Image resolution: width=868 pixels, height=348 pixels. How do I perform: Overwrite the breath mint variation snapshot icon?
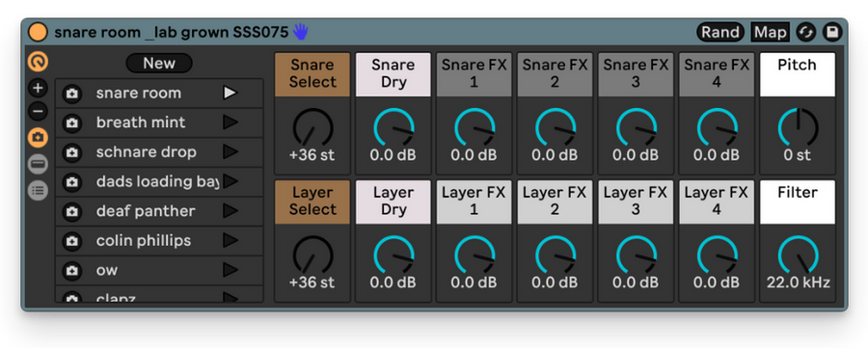pyautogui.click(x=71, y=122)
